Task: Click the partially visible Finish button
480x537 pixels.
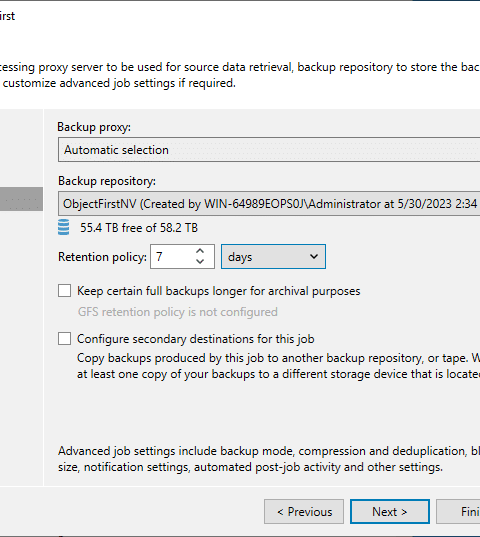Action: pyautogui.click(x=458, y=511)
